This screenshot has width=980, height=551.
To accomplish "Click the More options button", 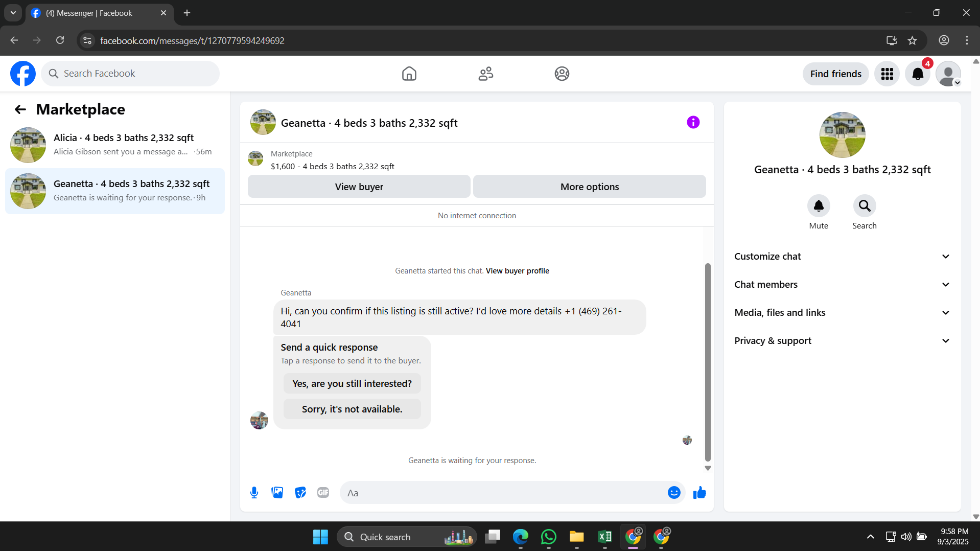I will (x=590, y=187).
